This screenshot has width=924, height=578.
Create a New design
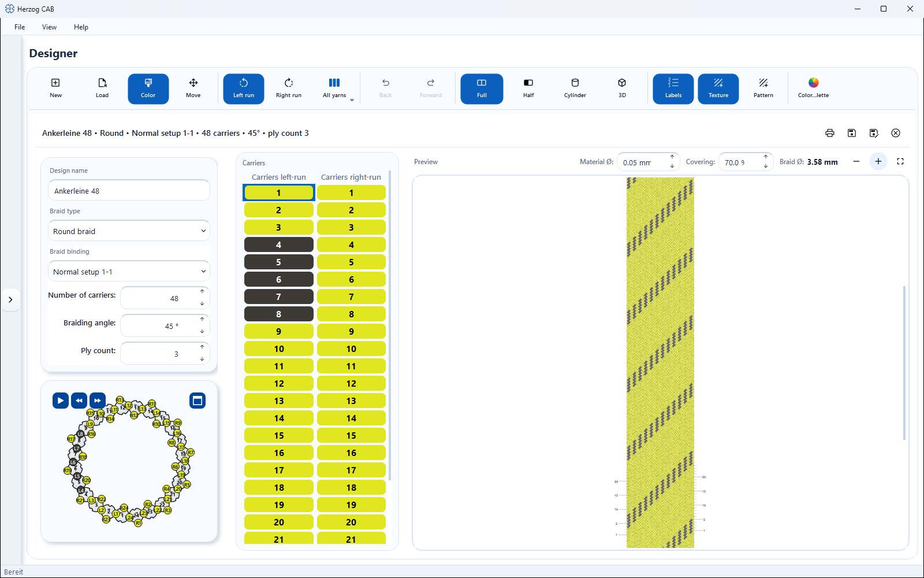55,88
